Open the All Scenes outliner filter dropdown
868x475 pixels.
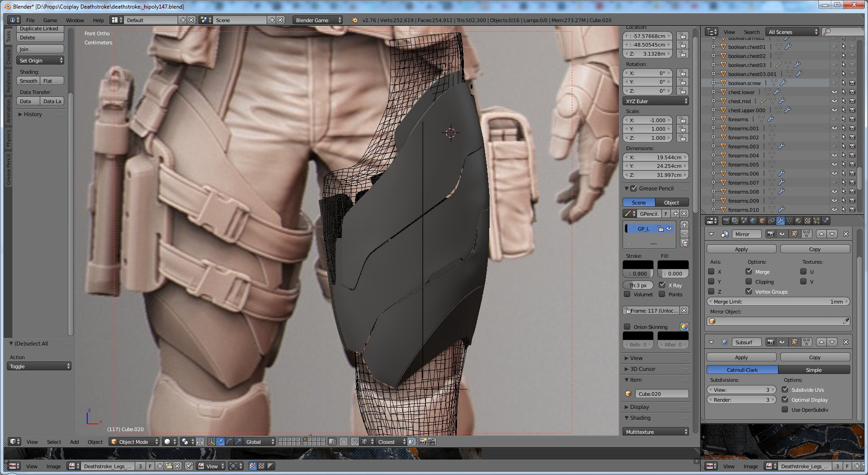coord(793,32)
